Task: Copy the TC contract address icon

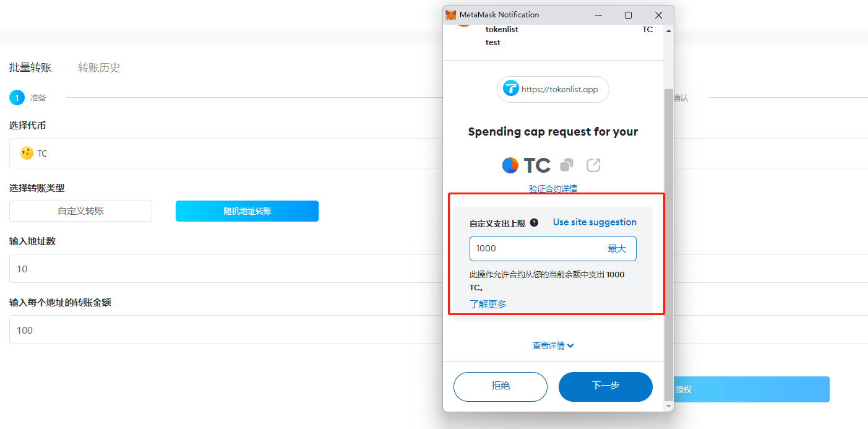Action: pos(566,165)
